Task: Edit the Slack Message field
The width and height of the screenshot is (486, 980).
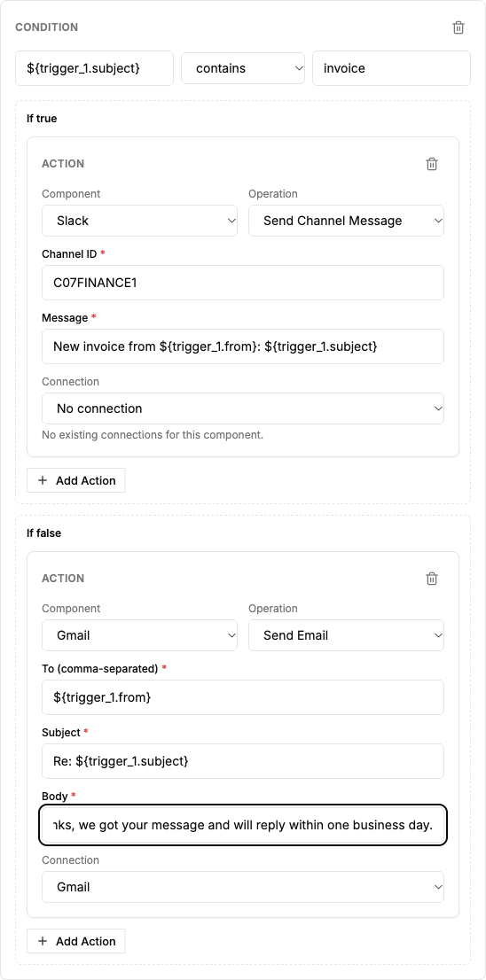Action: [x=243, y=346]
